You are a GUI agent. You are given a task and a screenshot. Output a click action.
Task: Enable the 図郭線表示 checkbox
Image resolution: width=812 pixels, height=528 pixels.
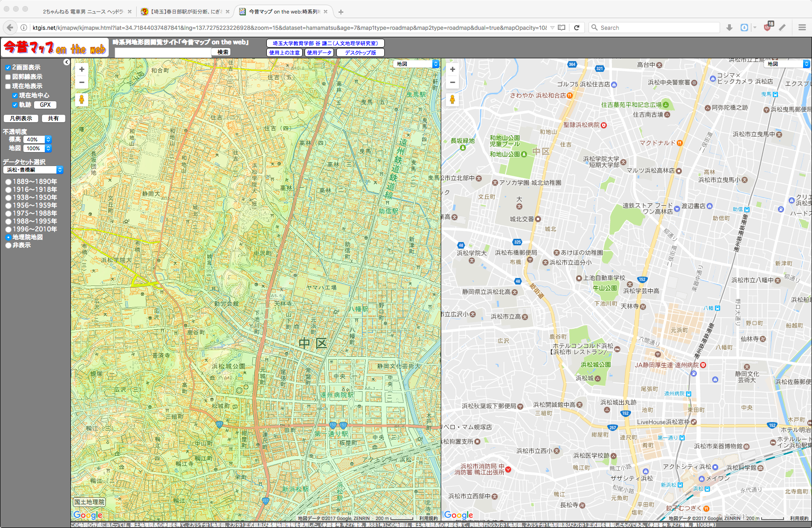[8, 77]
